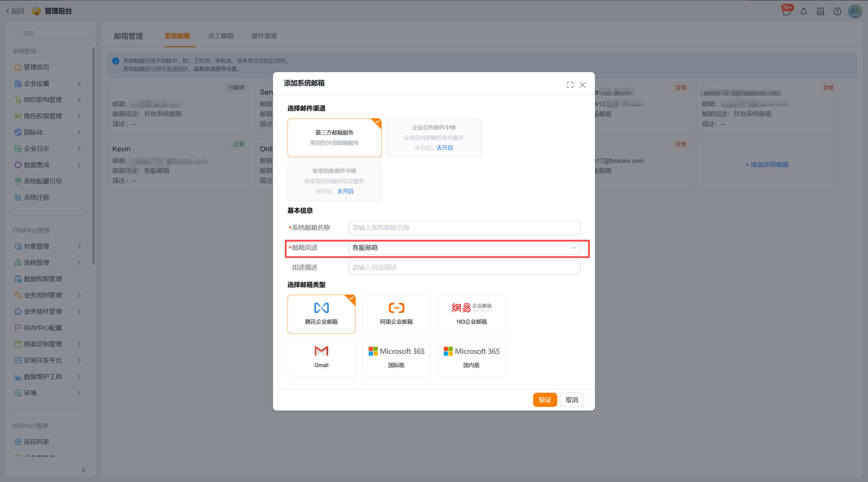Click the 系统配置引导 icon
The width and height of the screenshot is (868, 482).
18,181
